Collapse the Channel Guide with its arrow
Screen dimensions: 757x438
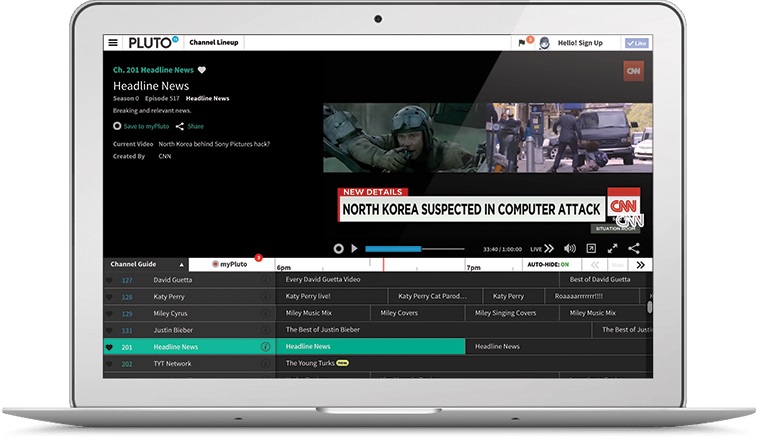tap(181, 265)
